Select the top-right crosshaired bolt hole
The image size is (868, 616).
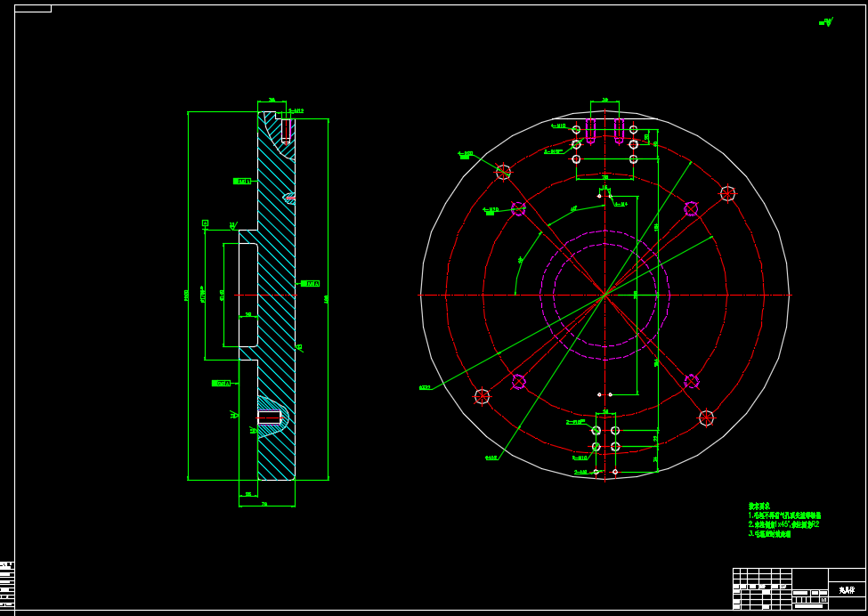[x=727, y=193]
